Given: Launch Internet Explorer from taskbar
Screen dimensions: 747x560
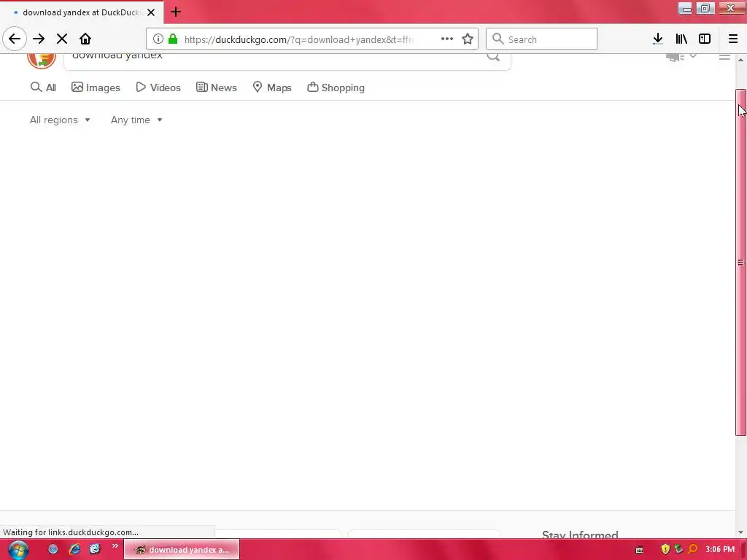Looking at the screenshot, I should click(74, 550).
